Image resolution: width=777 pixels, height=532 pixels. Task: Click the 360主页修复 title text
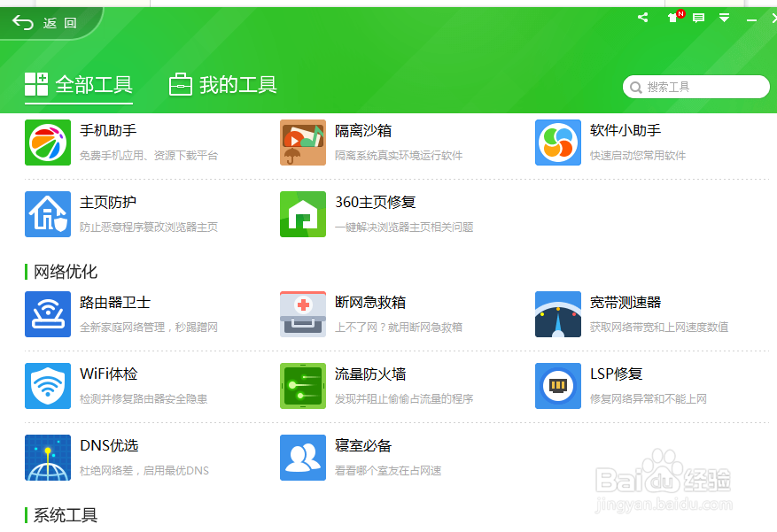(x=376, y=203)
